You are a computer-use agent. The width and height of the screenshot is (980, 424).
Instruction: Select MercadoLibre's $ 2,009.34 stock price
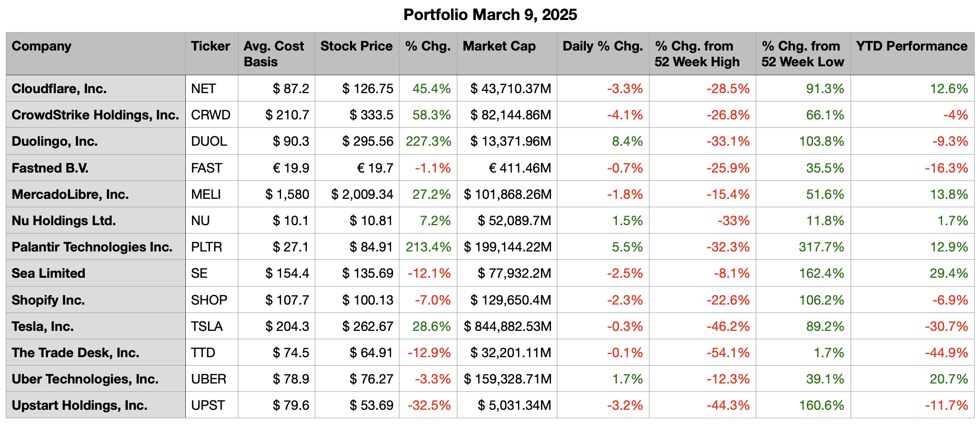coord(362,195)
